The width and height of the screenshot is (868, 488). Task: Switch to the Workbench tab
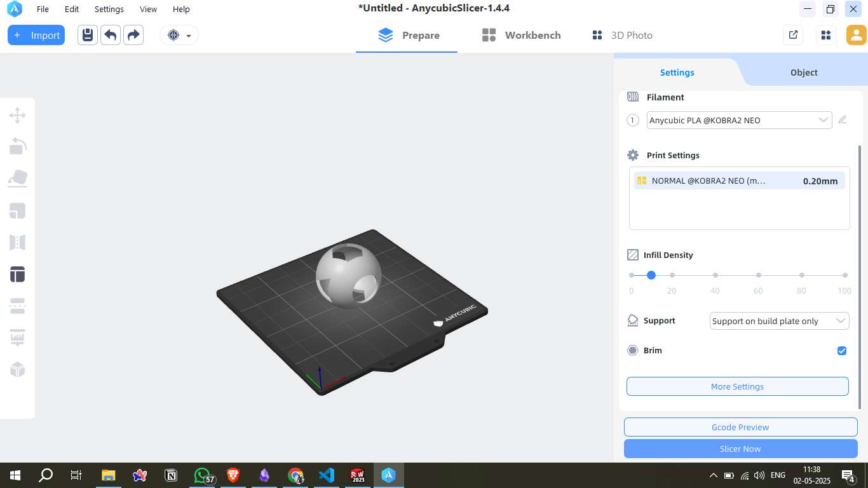[521, 35]
